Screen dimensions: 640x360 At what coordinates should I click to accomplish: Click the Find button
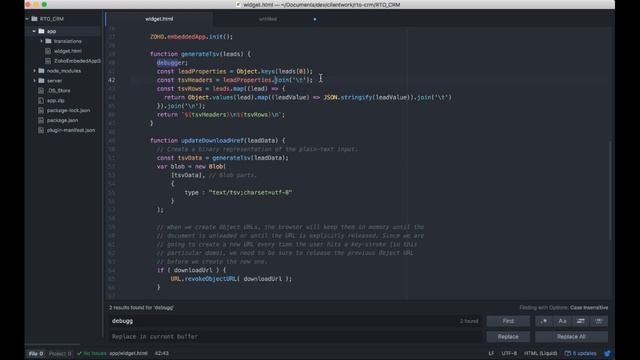(x=508, y=321)
